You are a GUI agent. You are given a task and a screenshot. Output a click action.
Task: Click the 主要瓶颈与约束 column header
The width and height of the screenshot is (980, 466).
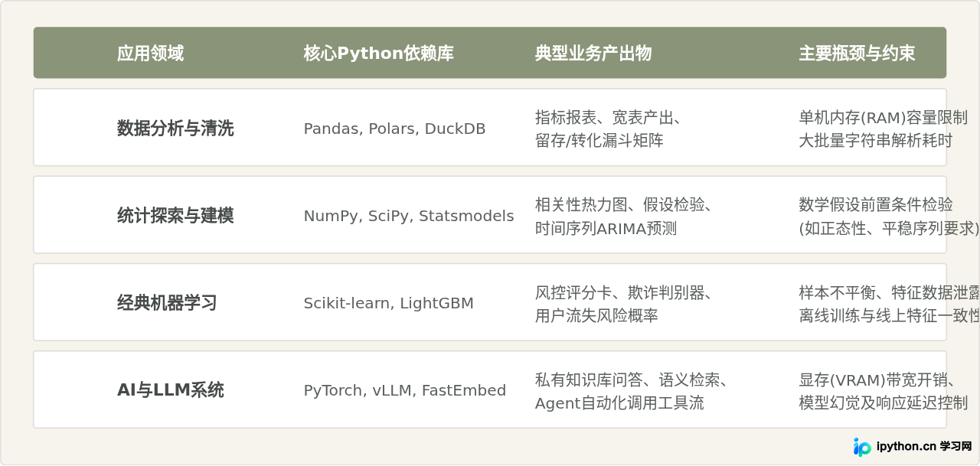click(x=857, y=54)
